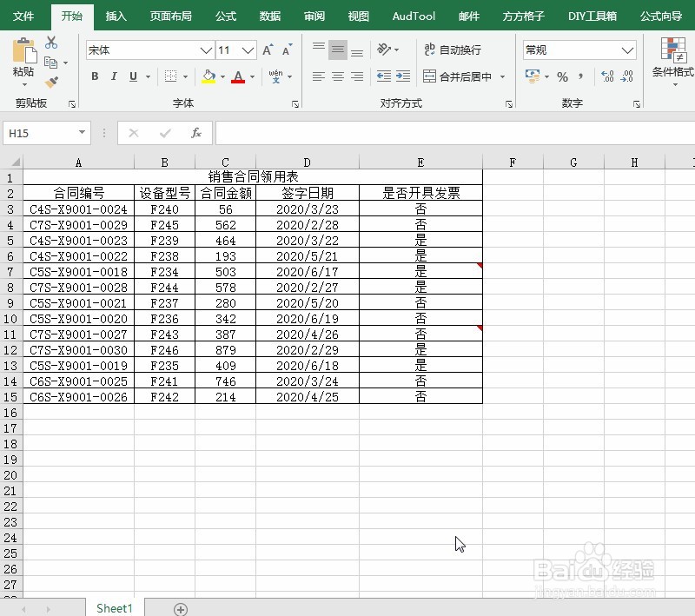
Task: Center cell text horizontally
Action: click(x=338, y=76)
